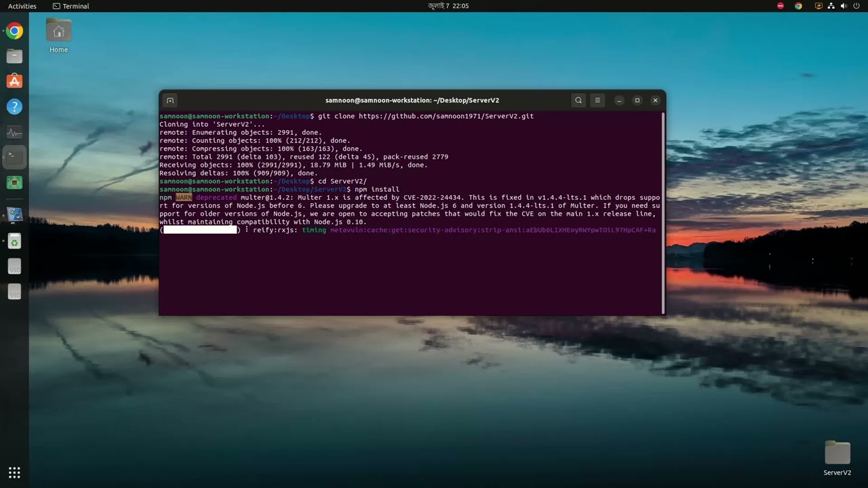
Task: Click the 'Compressing objects' output line
Action: tap(261, 149)
